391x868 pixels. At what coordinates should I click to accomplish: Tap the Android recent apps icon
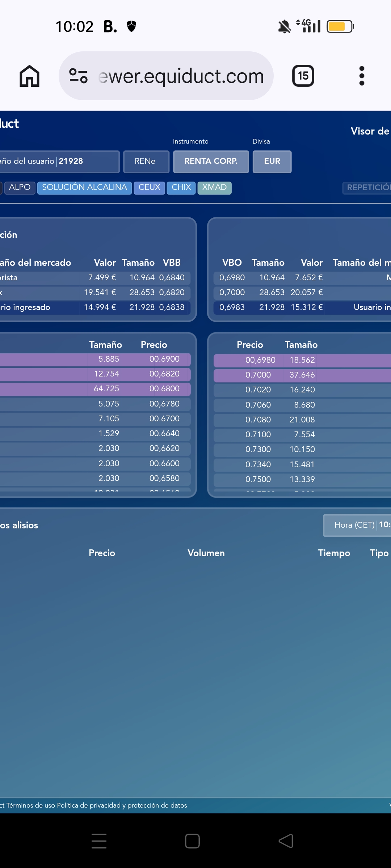tap(99, 841)
